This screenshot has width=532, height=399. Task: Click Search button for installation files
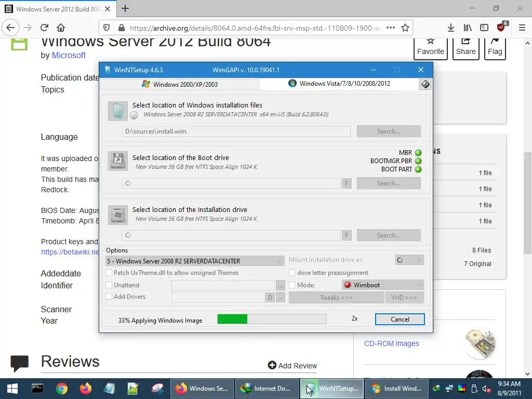[x=389, y=131]
